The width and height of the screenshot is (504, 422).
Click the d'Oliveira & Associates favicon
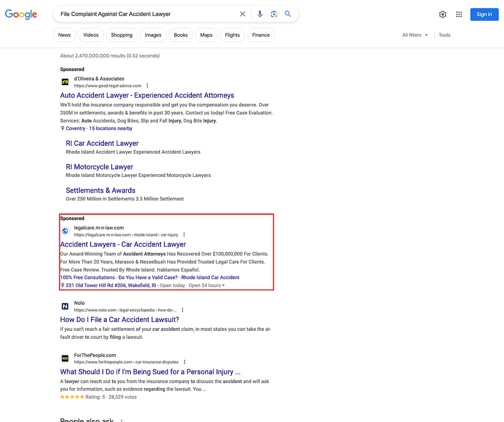[65, 82]
